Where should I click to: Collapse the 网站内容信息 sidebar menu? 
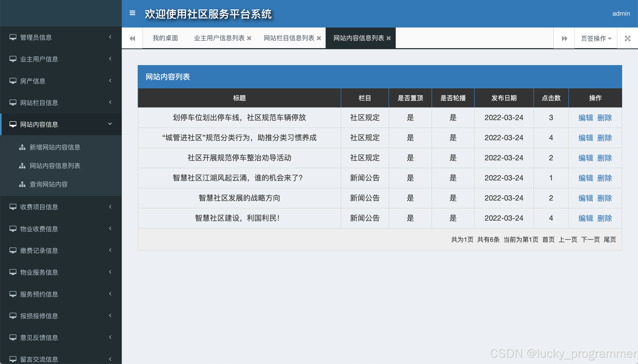click(x=61, y=124)
